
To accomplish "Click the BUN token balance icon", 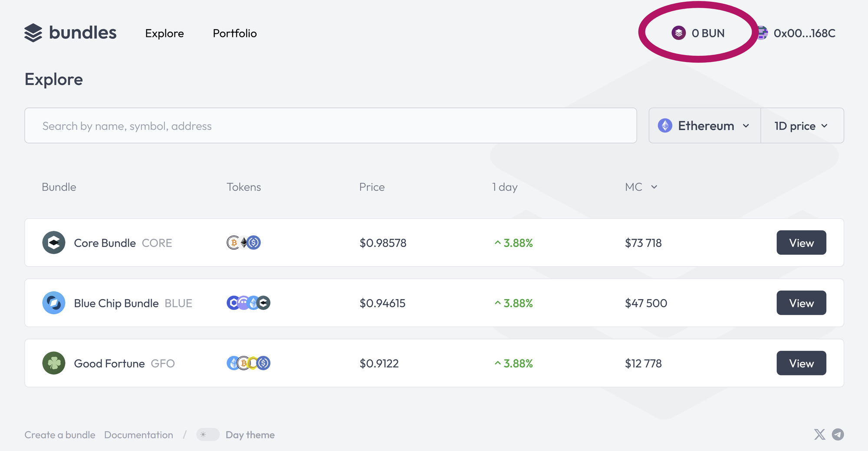I will pyautogui.click(x=678, y=33).
